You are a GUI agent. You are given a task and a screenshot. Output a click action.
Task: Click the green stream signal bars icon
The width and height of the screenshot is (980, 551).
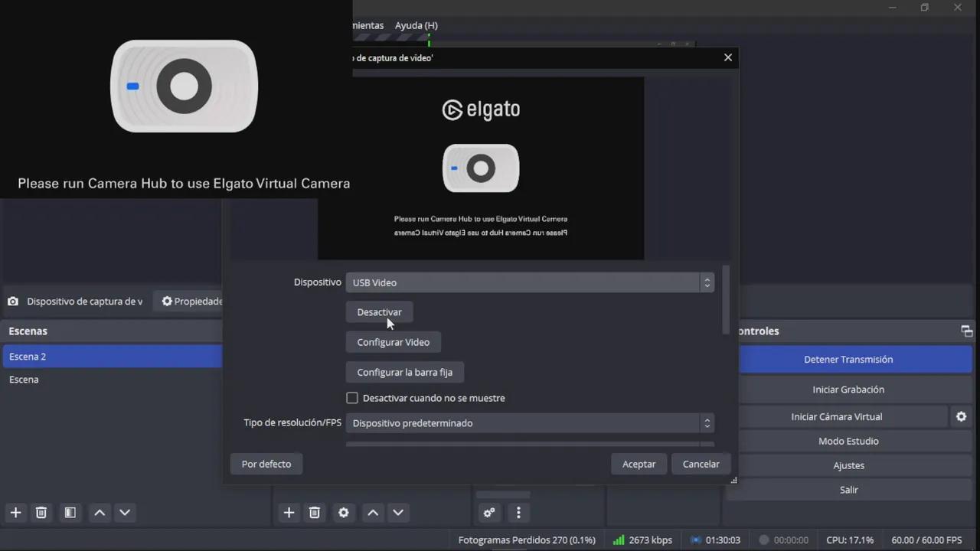(618, 540)
